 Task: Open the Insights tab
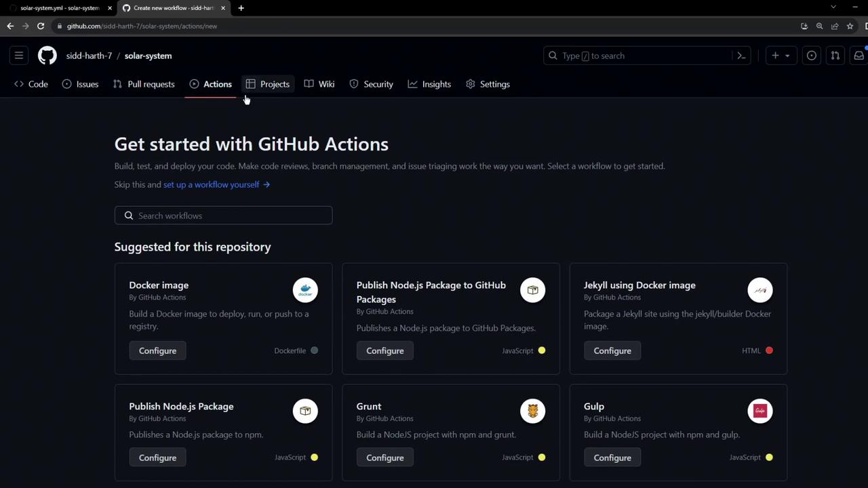click(x=429, y=84)
